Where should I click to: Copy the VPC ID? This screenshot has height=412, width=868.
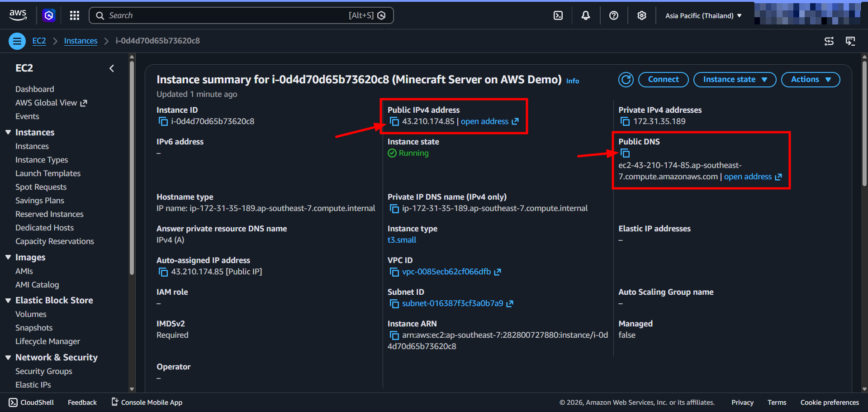point(394,272)
